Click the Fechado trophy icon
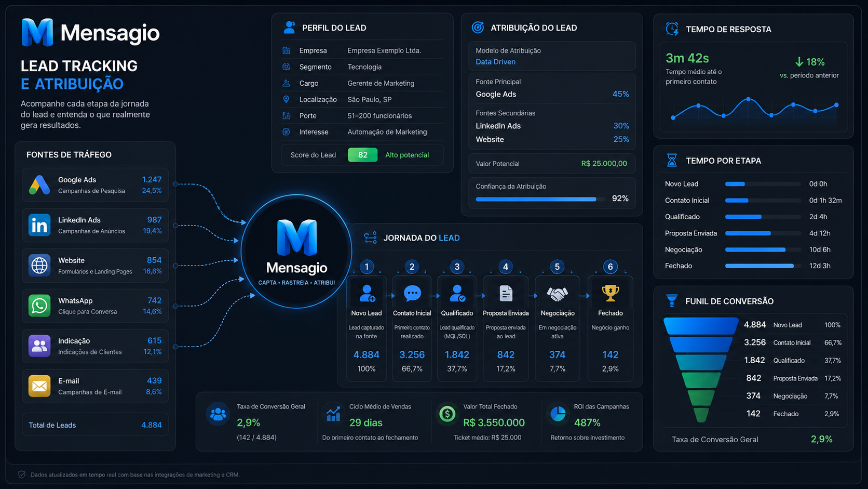 coord(610,294)
